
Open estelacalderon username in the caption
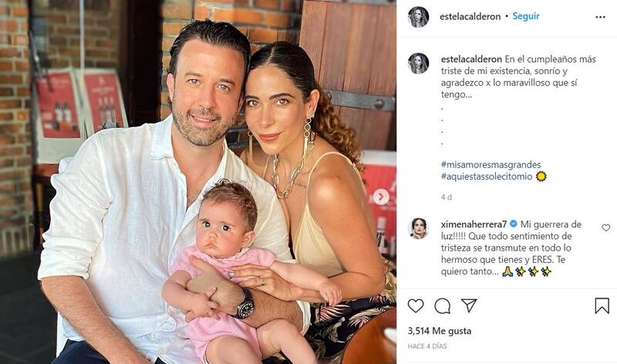[471, 59]
